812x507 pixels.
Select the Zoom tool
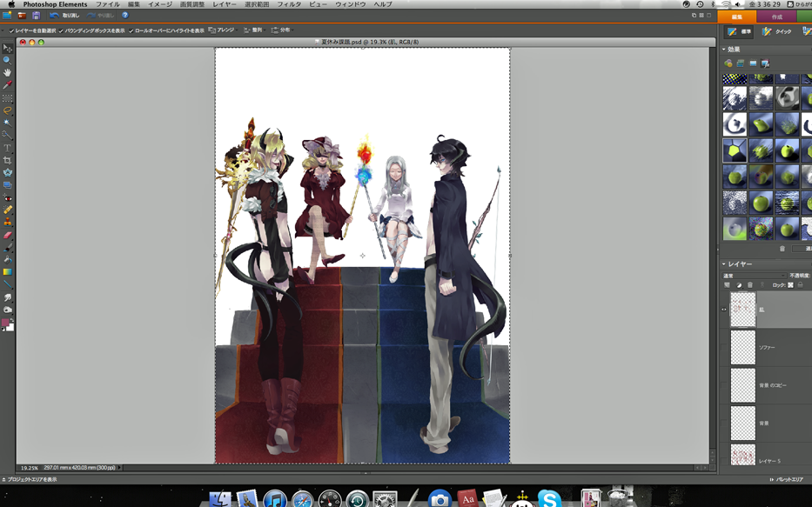(7, 61)
